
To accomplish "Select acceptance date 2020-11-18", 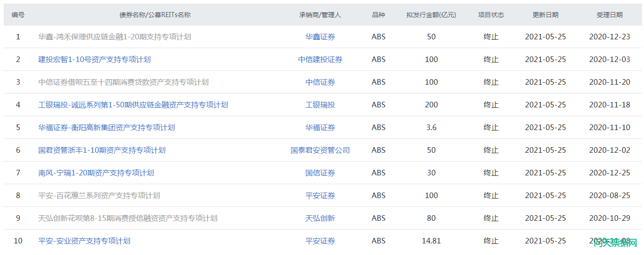I will (x=610, y=105).
